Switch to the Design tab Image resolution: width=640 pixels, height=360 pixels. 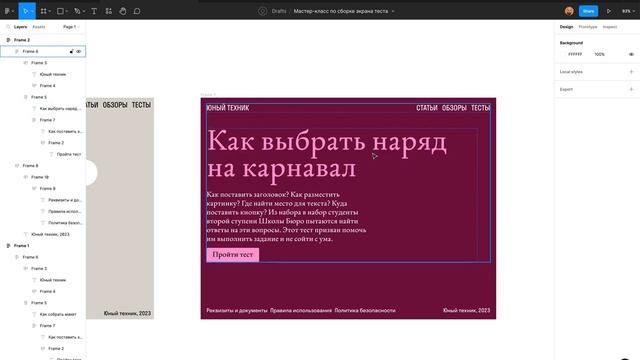coord(566,27)
